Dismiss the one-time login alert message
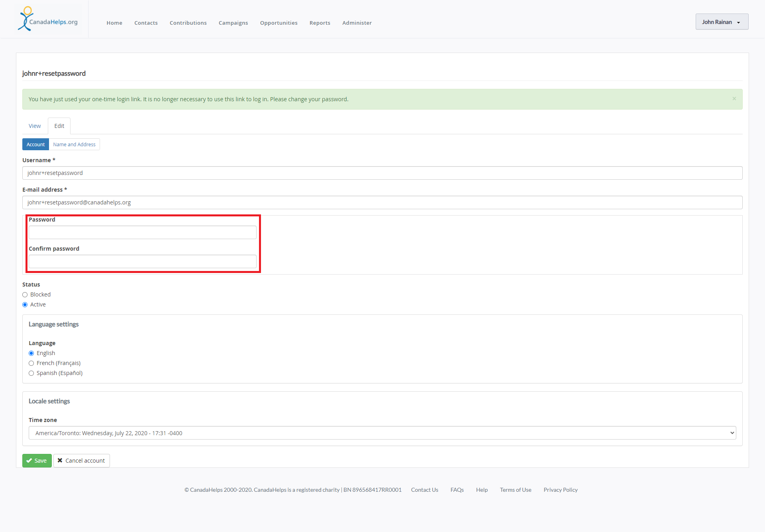Viewport: 765px width, 532px height. (x=734, y=98)
